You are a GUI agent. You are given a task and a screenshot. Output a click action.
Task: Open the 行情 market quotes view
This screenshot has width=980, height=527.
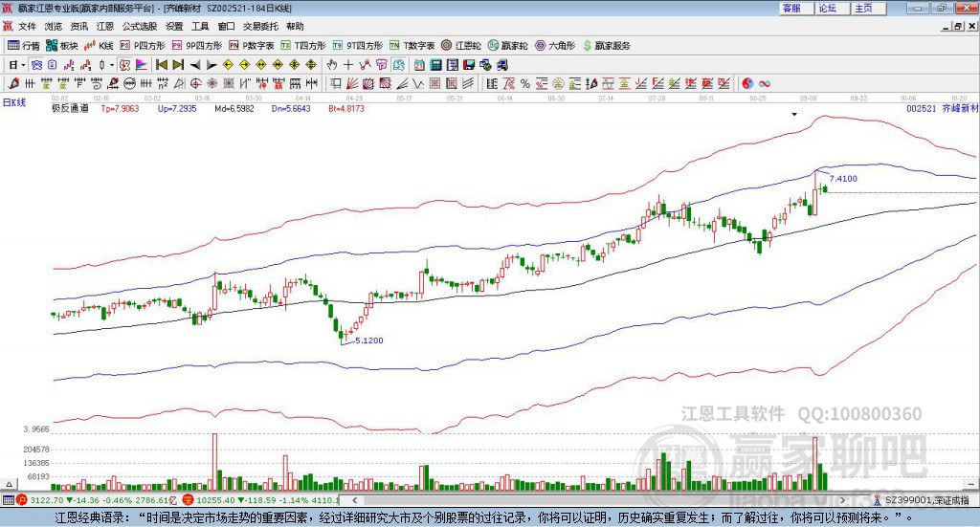pos(23,46)
